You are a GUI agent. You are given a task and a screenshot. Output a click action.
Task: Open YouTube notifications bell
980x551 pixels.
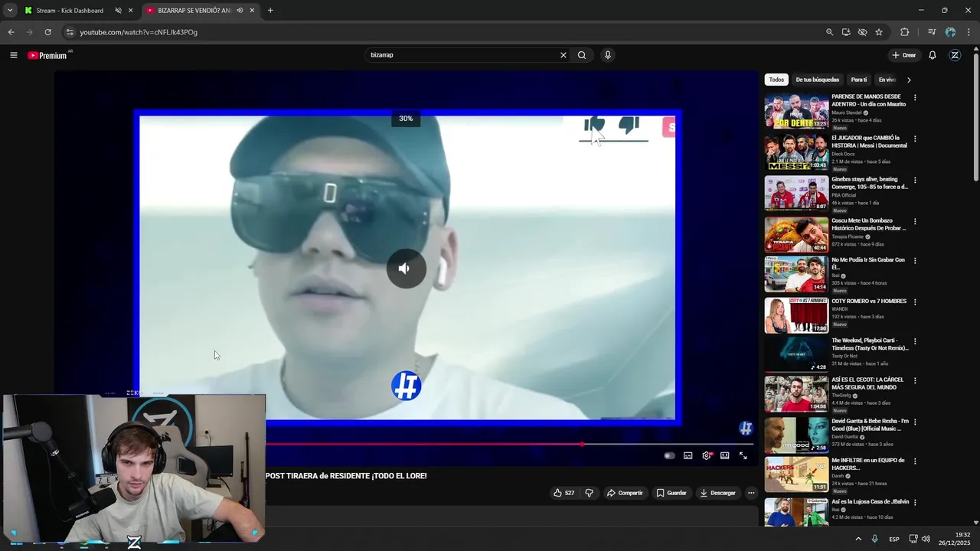coord(933,55)
